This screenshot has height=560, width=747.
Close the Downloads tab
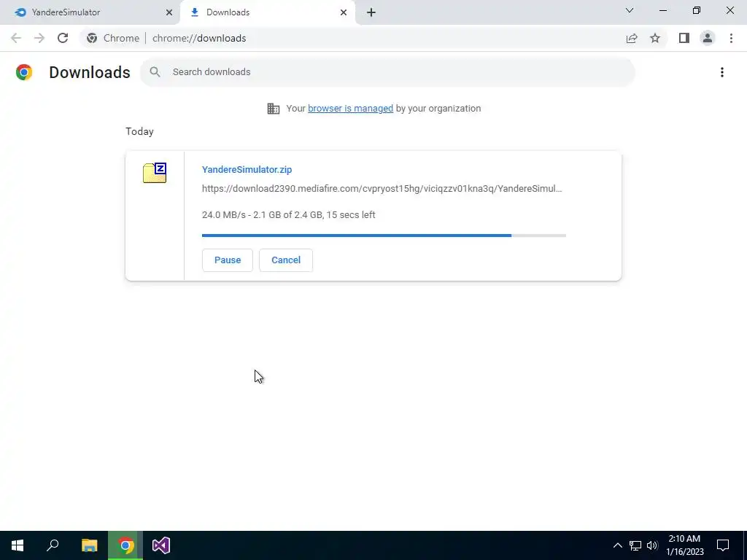[x=344, y=12]
